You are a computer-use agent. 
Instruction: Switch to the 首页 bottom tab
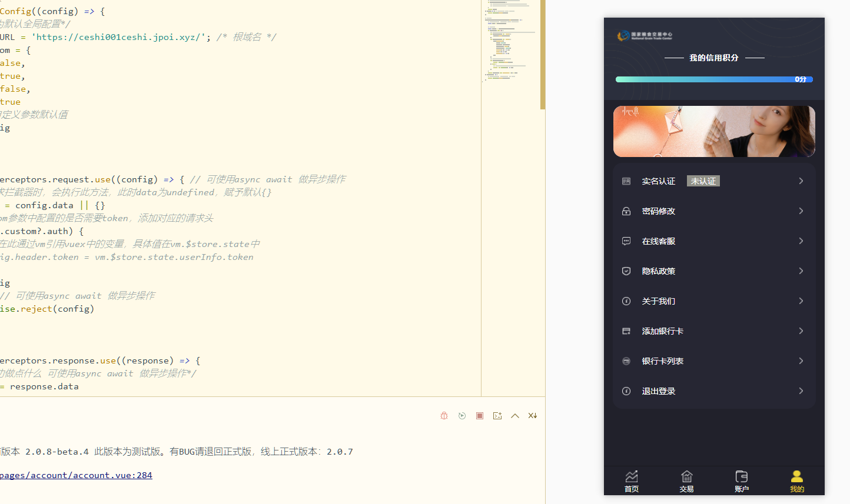(x=632, y=481)
